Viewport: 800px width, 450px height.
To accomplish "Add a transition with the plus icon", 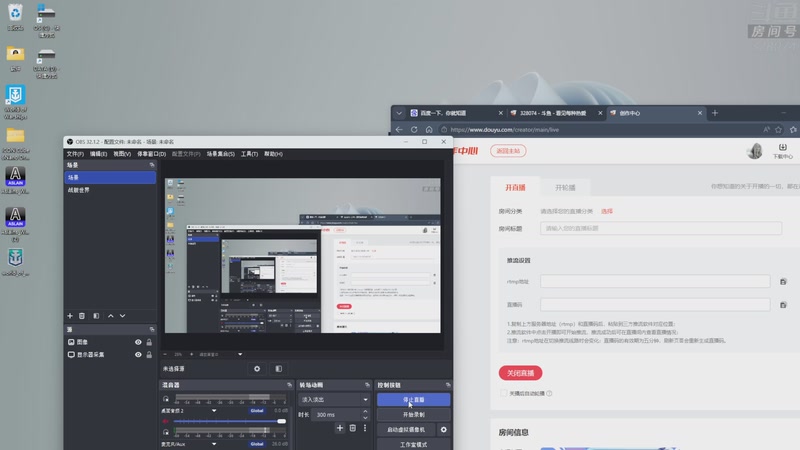I will pyautogui.click(x=340, y=428).
